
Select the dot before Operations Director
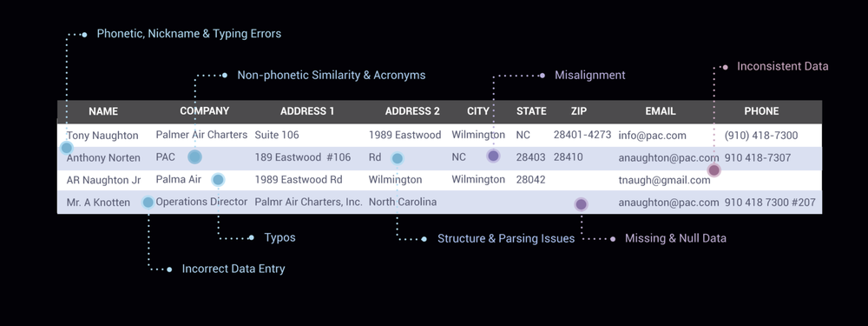(148, 203)
